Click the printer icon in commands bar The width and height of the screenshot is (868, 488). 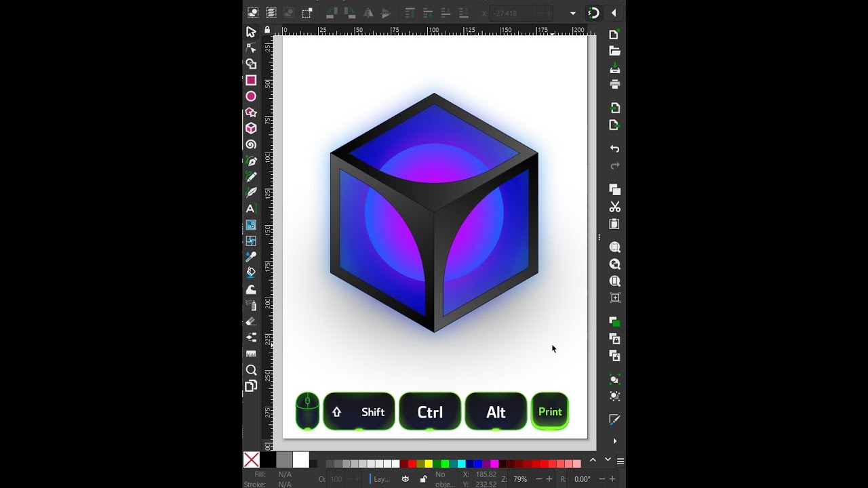614,85
